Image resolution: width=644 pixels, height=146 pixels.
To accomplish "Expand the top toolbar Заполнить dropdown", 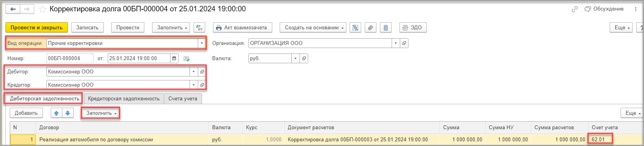I will click(x=171, y=27).
